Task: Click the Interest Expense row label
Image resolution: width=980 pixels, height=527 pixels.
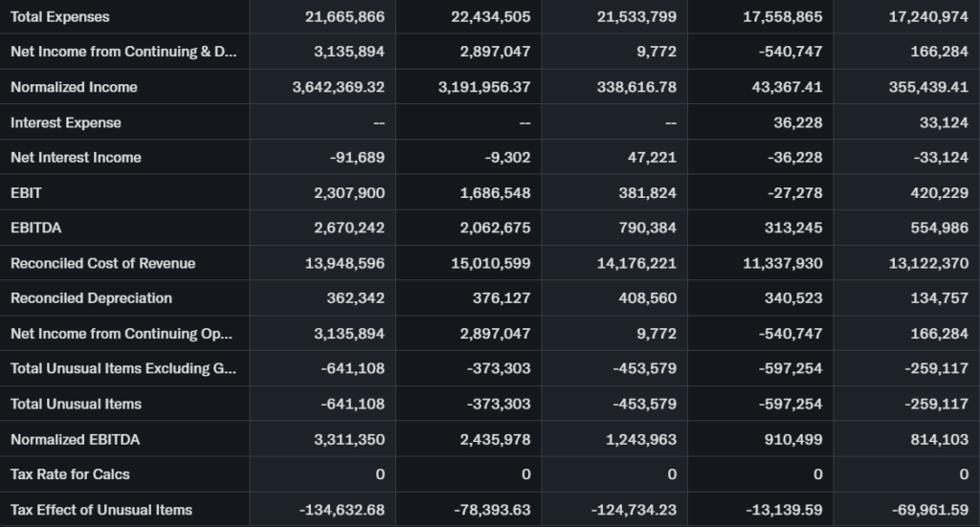Action: point(66,122)
